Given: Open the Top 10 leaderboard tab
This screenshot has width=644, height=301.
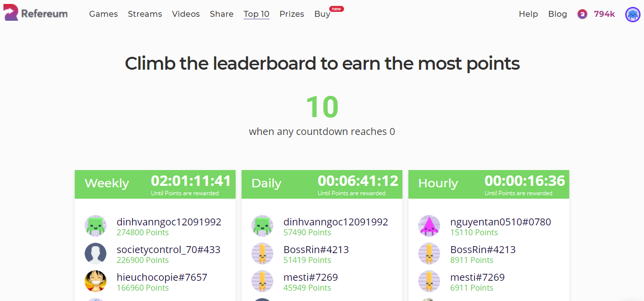Looking at the screenshot, I should point(256,14).
